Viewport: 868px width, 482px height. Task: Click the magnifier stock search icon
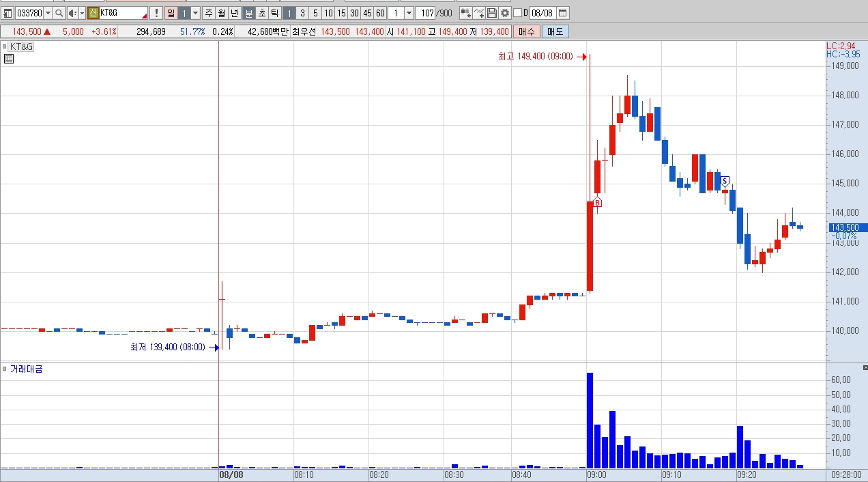pos(59,13)
